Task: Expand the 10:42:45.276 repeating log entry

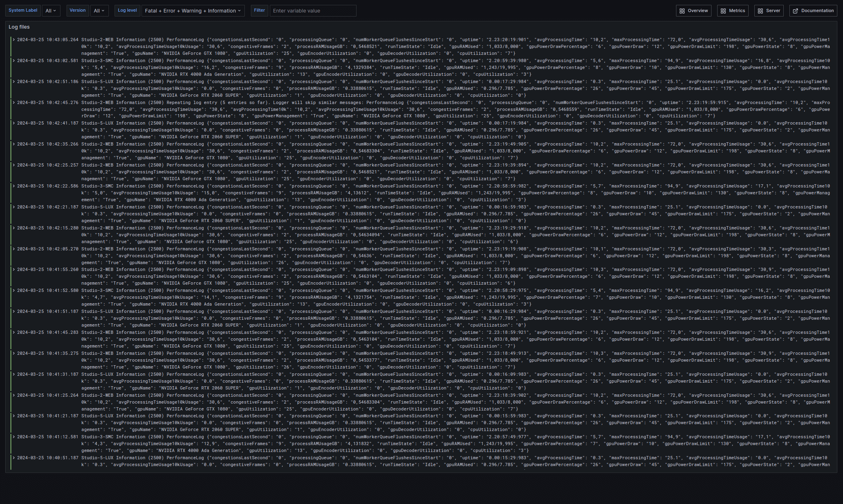Action: [14, 103]
